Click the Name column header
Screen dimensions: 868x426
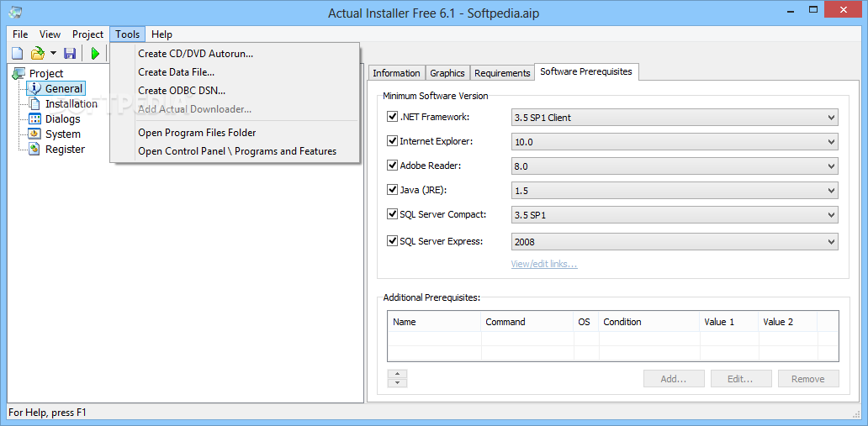coord(435,322)
